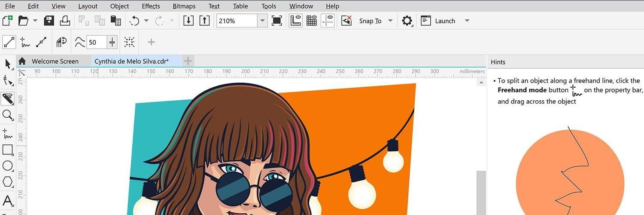This screenshot has width=644, height=215.
Task: Open the zoom level dropdown arrow
Action: [262, 21]
